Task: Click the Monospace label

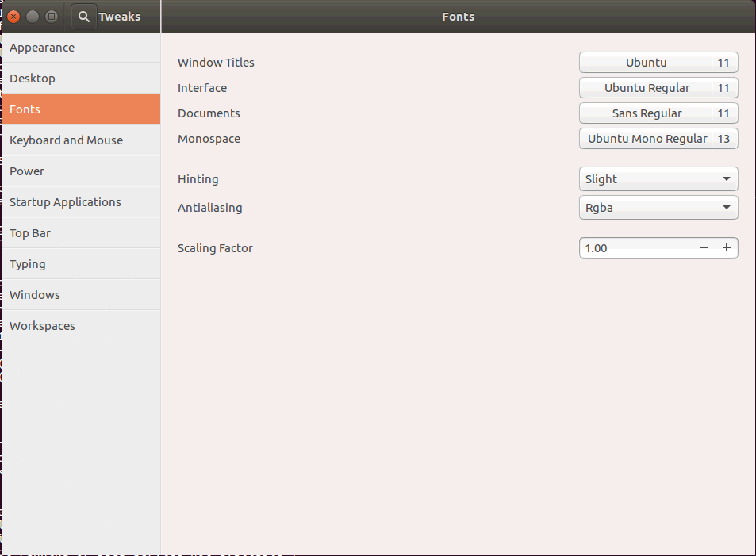Action: click(209, 139)
